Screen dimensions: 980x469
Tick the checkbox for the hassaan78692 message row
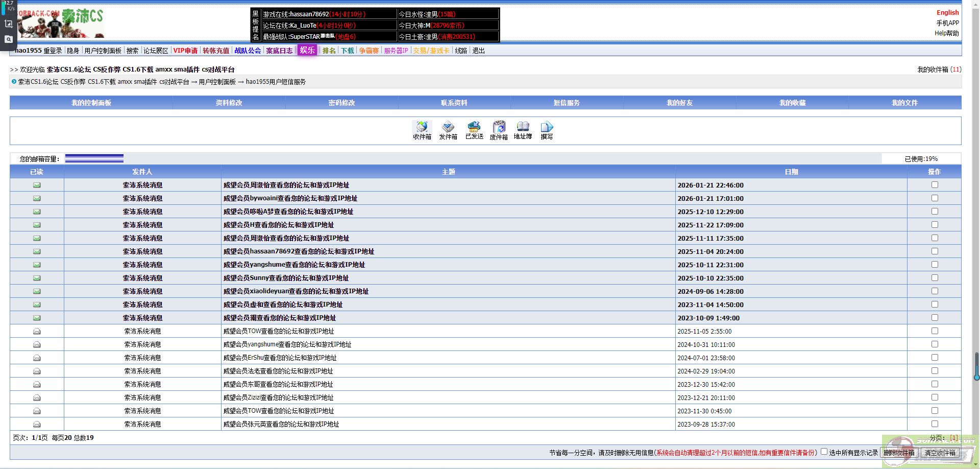coord(935,251)
